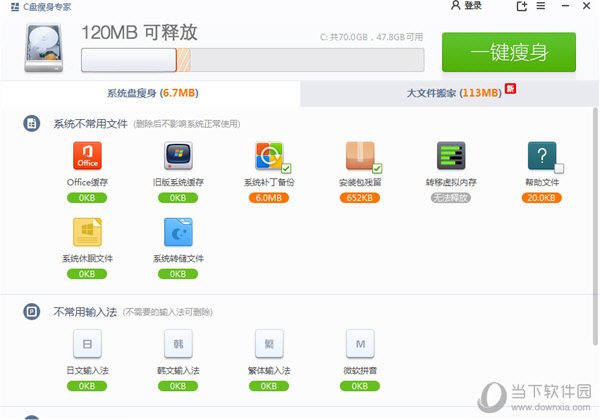Click the 0KB badge under 繁体输入法
The image size is (600, 420).
(x=269, y=386)
